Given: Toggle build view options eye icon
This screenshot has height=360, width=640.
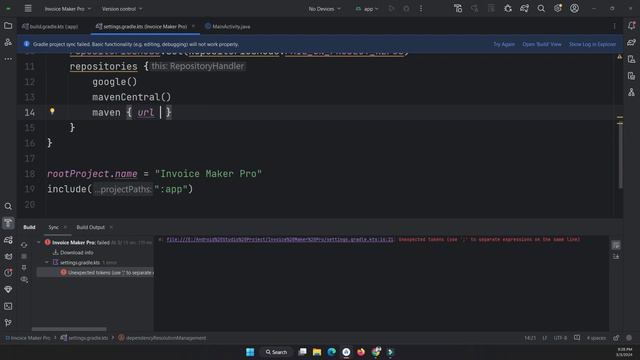Looking at the screenshot, I should (x=24, y=280).
